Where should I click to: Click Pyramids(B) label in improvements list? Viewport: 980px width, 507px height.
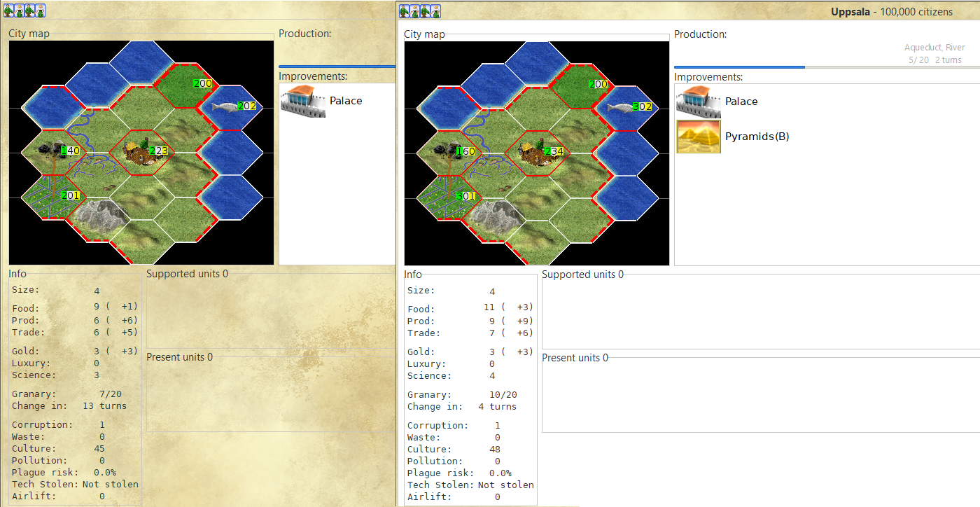[757, 137]
